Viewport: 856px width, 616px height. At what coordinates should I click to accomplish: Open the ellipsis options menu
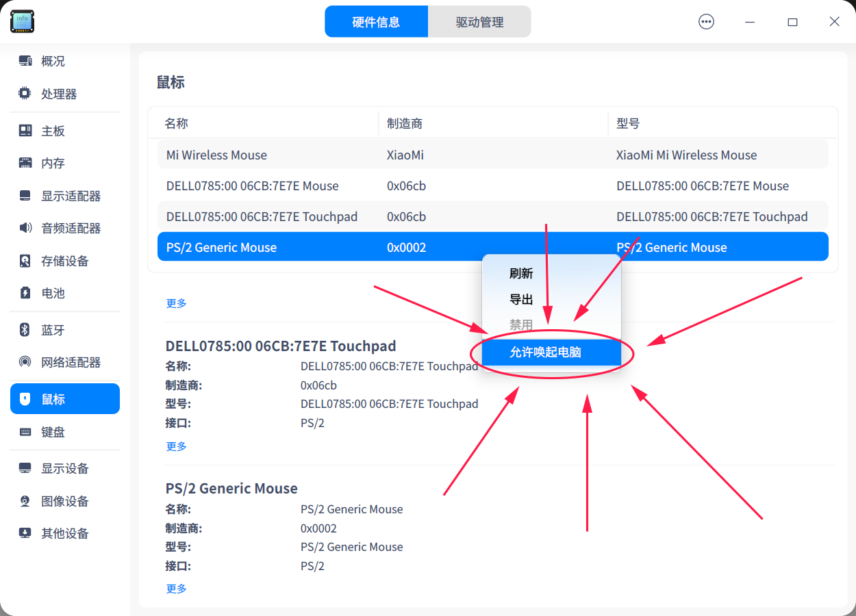(x=706, y=21)
